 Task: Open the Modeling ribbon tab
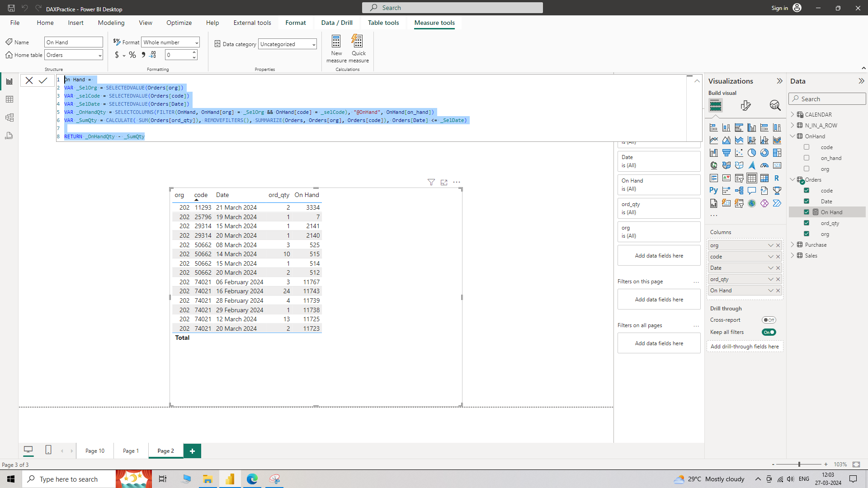point(111,23)
